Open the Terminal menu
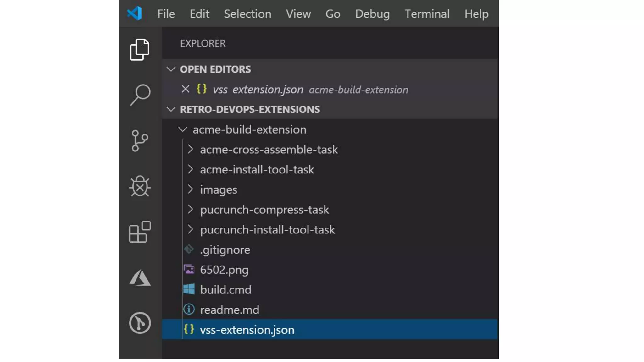 coord(427,14)
